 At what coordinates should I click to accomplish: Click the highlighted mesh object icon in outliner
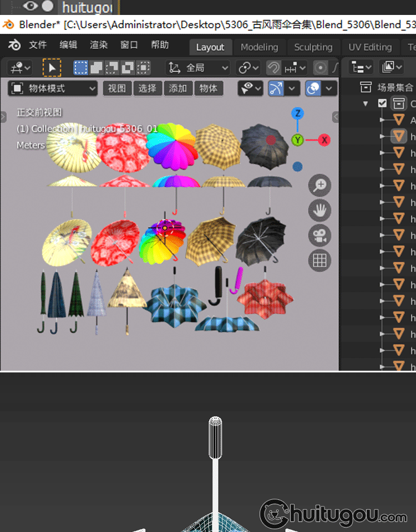click(398, 136)
